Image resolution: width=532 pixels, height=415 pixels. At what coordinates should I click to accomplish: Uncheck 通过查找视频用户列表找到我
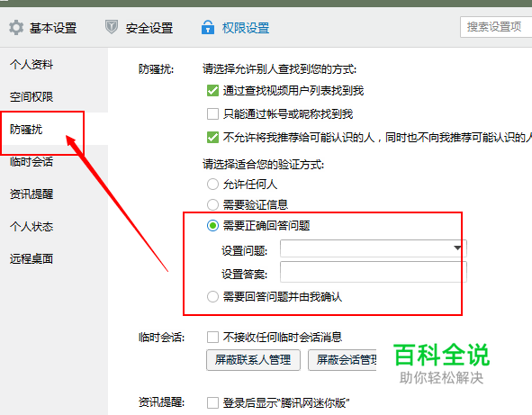point(212,91)
